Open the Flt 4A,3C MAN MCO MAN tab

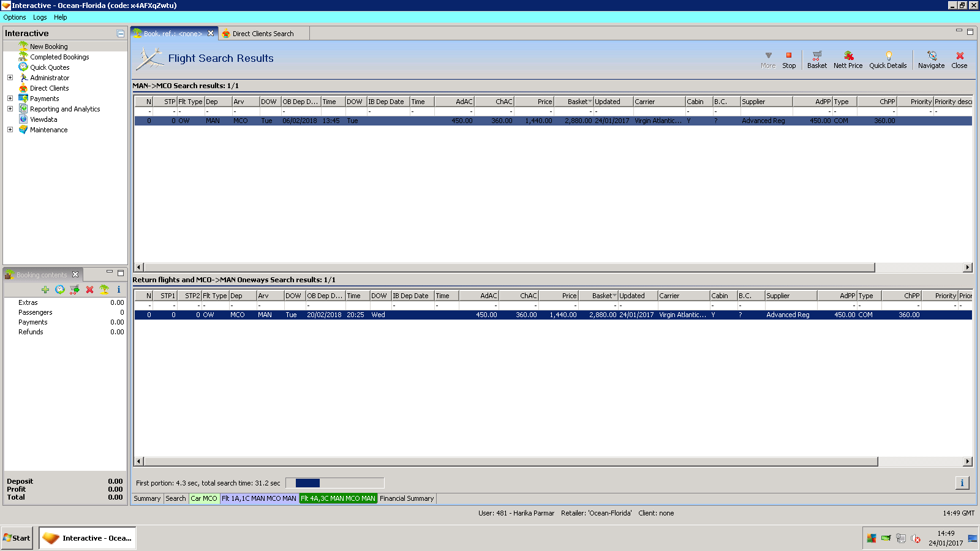pos(338,498)
